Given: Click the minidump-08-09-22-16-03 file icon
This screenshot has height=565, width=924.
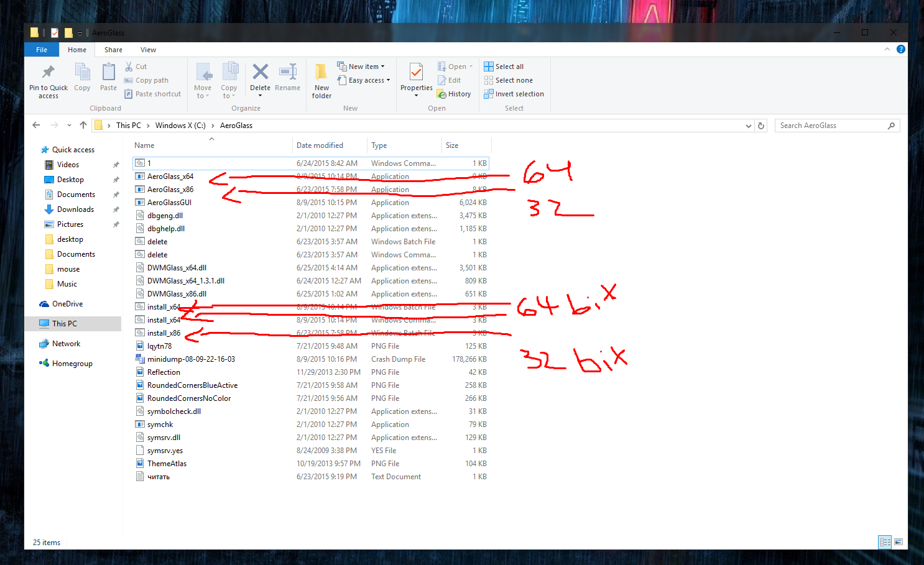Looking at the screenshot, I should (140, 359).
